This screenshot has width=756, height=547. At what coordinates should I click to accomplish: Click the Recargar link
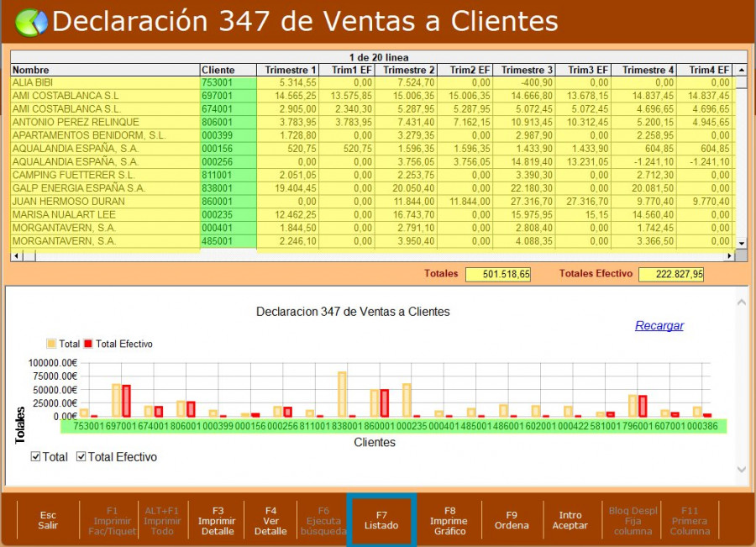click(659, 325)
